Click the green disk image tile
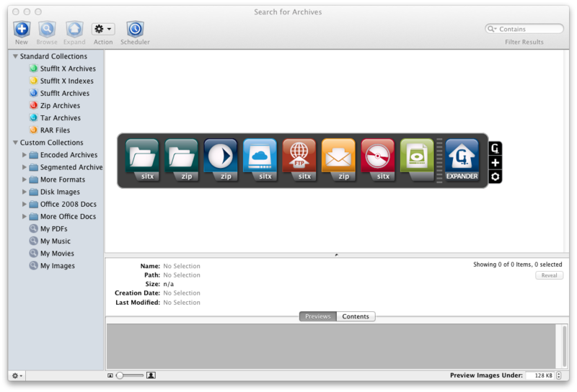The height and width of the screenshot is (392, 577). (417, 160)
